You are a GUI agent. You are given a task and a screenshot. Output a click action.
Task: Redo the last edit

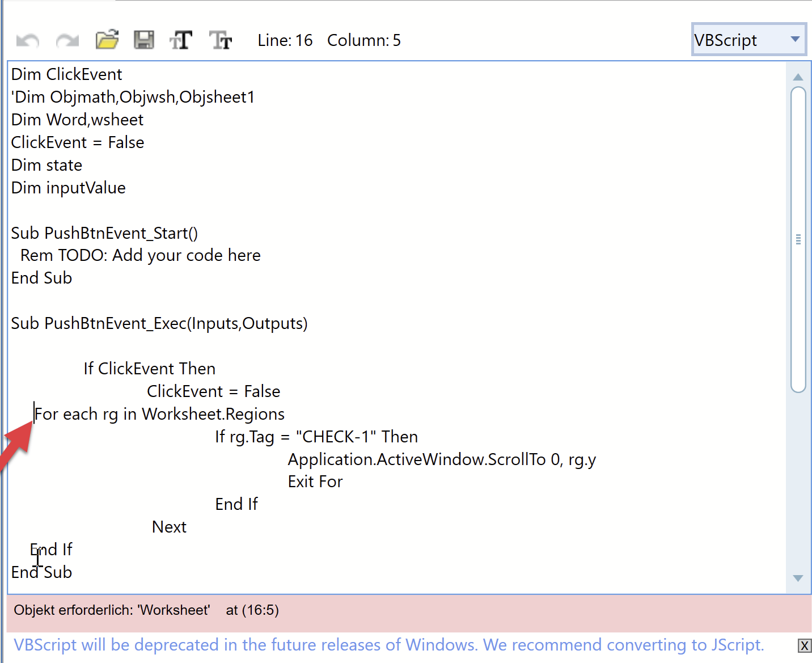[x=66, y=40]
